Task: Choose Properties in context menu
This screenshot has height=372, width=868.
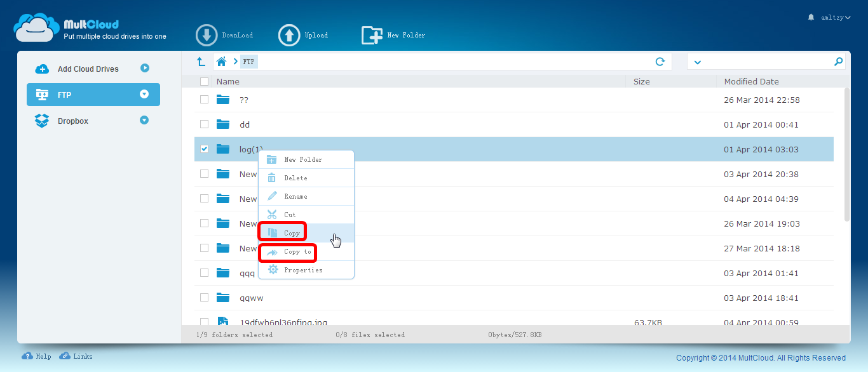Action: (306, 270)
